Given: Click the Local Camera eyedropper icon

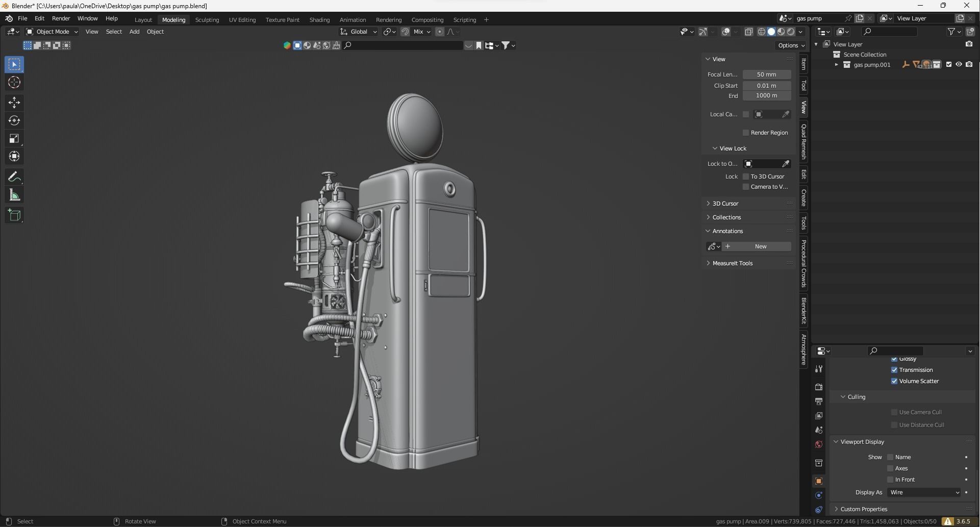Looking at the screenshot, I should [x=786, y=114].
